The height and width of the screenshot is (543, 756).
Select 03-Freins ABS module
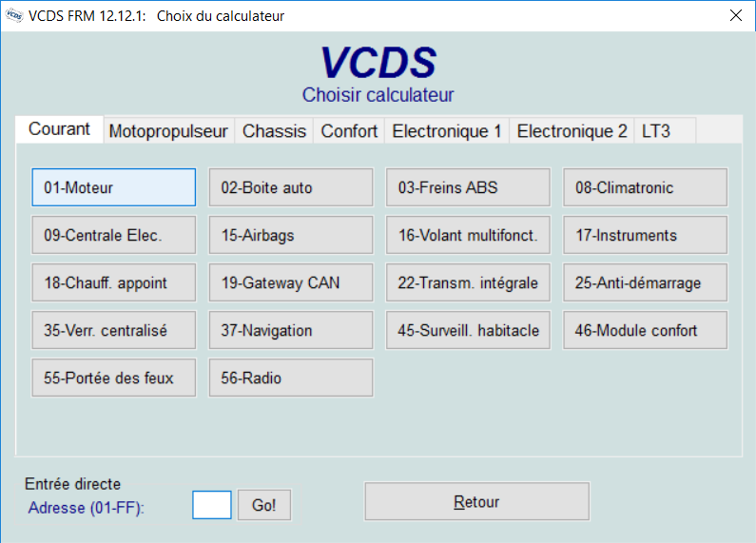click(x=468, y=187)
